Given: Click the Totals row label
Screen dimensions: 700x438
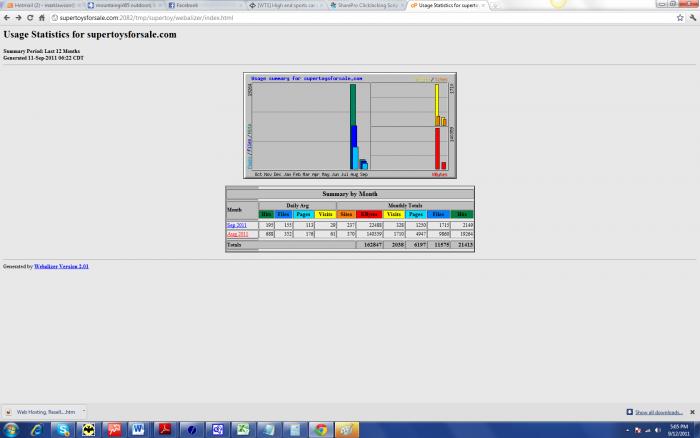Looking at the screenshot, I should pyautogui.click(x=234, y=245).
